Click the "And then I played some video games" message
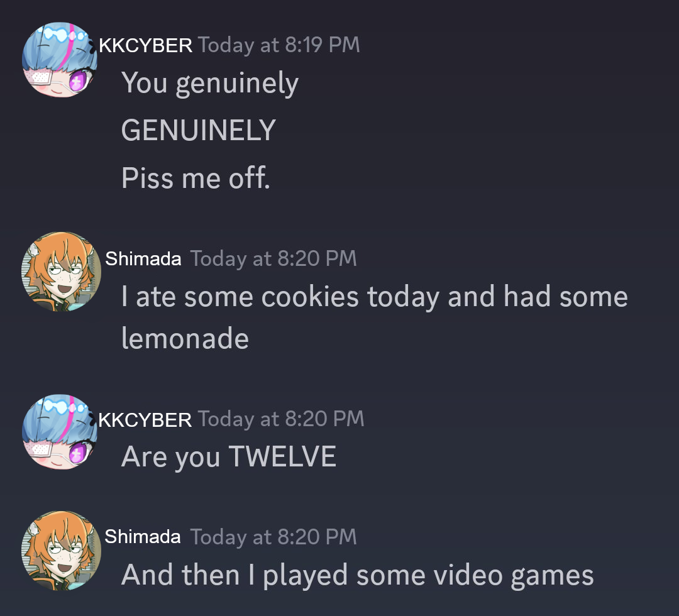The image size is (679, 616). point(358,576)
